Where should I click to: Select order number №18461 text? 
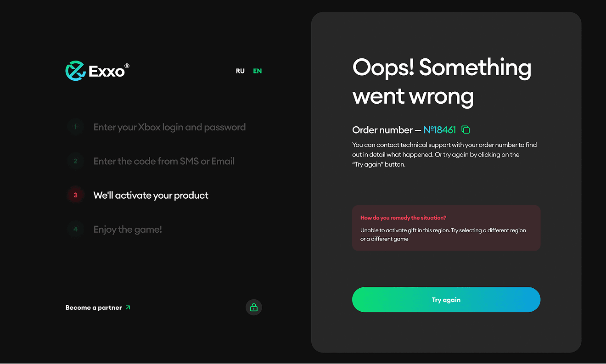point(440,130)
